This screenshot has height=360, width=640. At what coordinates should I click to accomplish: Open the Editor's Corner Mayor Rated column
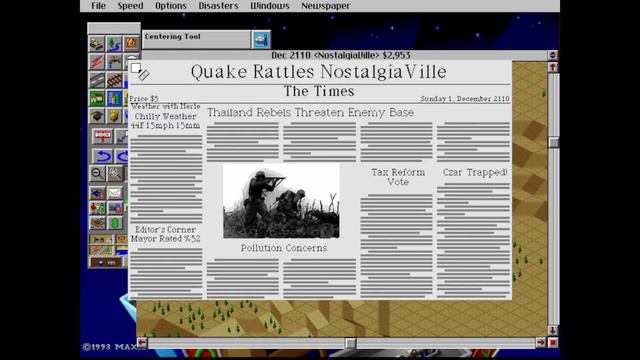tap(165, 234)
